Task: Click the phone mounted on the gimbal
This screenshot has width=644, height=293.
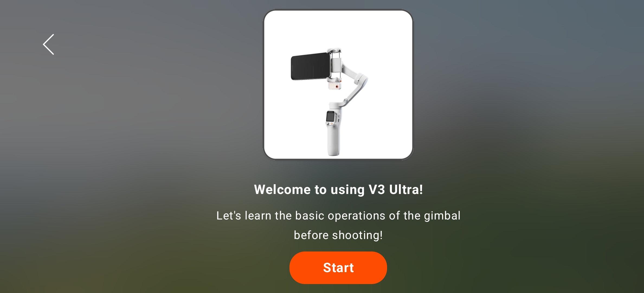Action: tap(310, 66)
